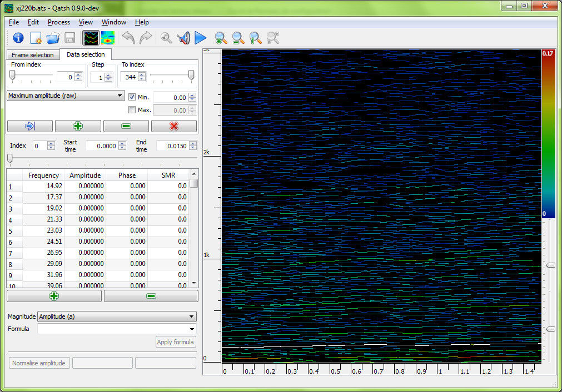The height and width of the screenshot is (392, 562).
Task: Switch to the spectrogram color map view
Action: click(108, 38)
